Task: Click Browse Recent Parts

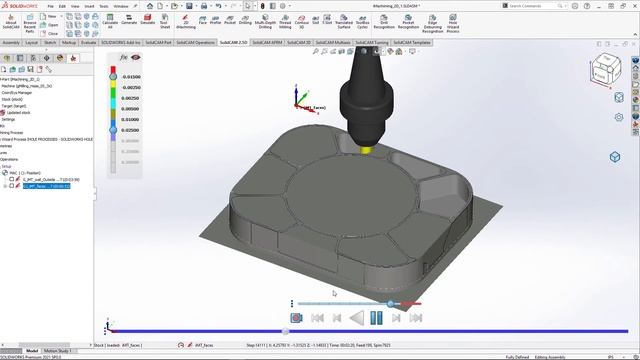Action: pyautogui.click(x=30, y=23)
